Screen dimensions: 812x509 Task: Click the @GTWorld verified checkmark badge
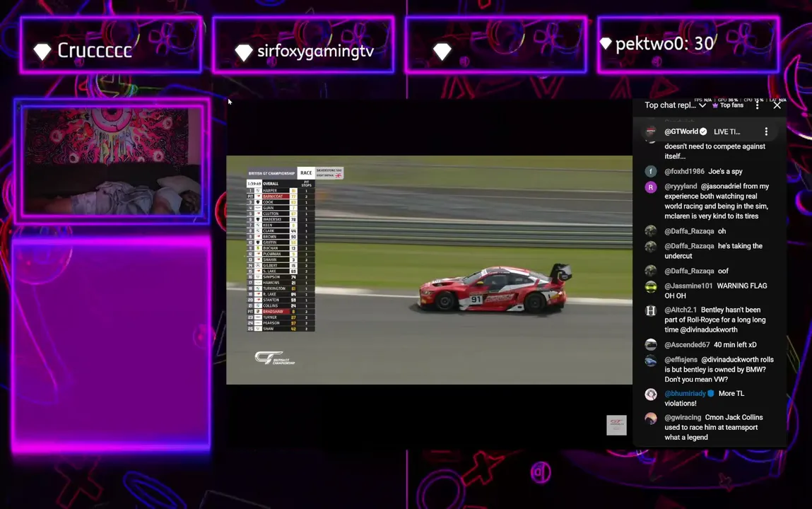703,131
